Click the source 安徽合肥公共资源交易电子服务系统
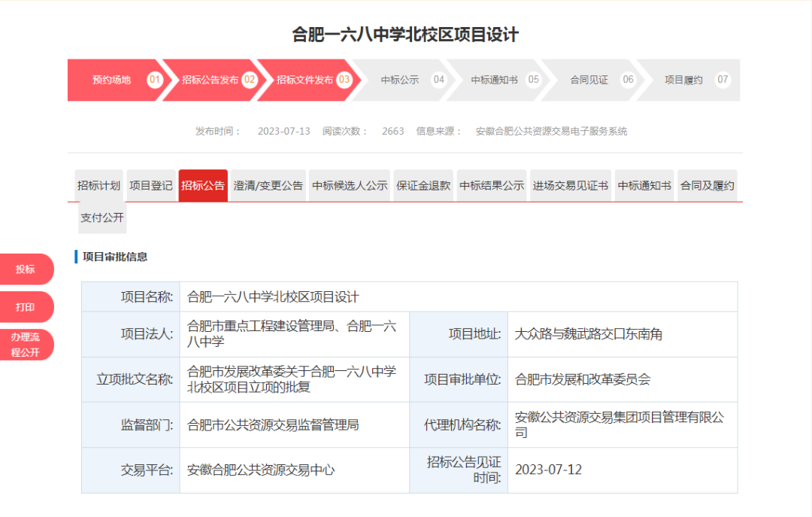This screenshot has width=812, height=517. (551, 131)
